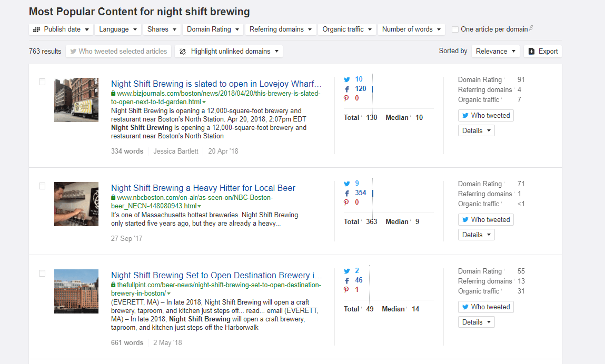Open the Domain Rating filter
Viewport: 605px width, 364px height.
[213, 29]
